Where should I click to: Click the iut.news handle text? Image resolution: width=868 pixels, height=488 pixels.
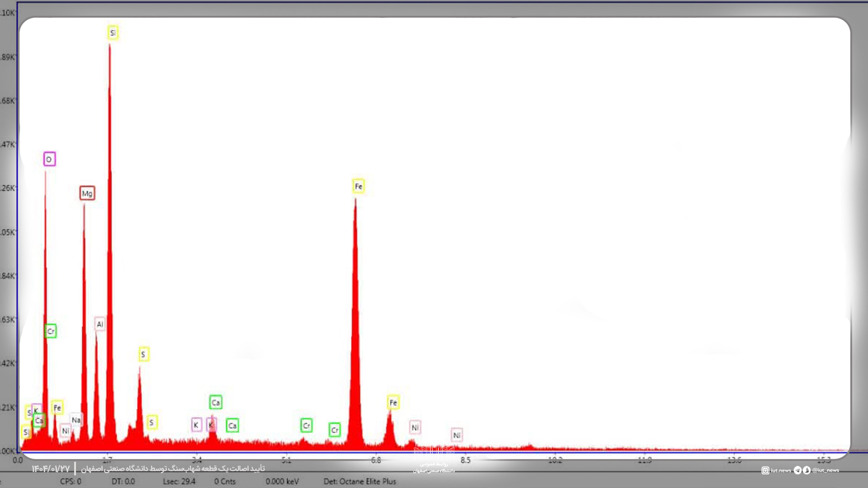point(781,470)
